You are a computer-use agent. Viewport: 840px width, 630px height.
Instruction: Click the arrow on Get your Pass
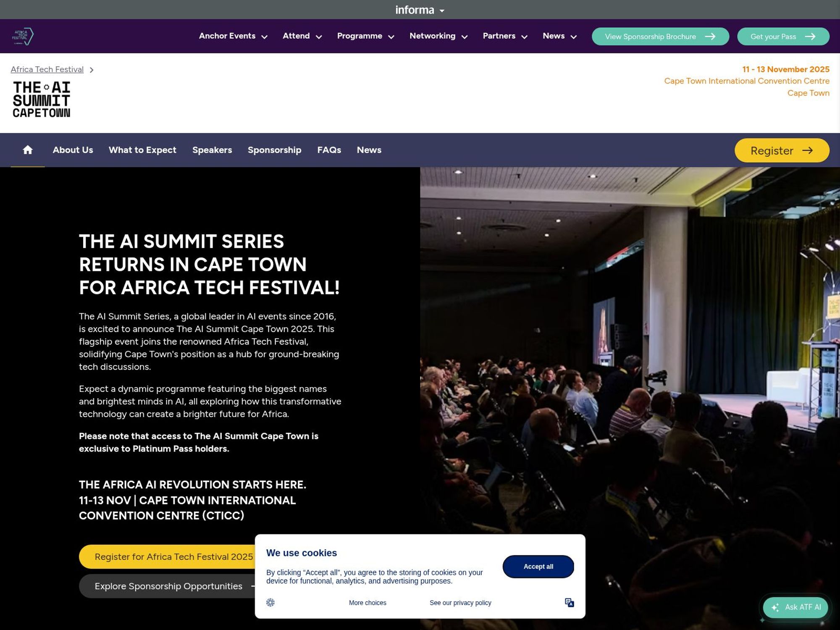811,37
